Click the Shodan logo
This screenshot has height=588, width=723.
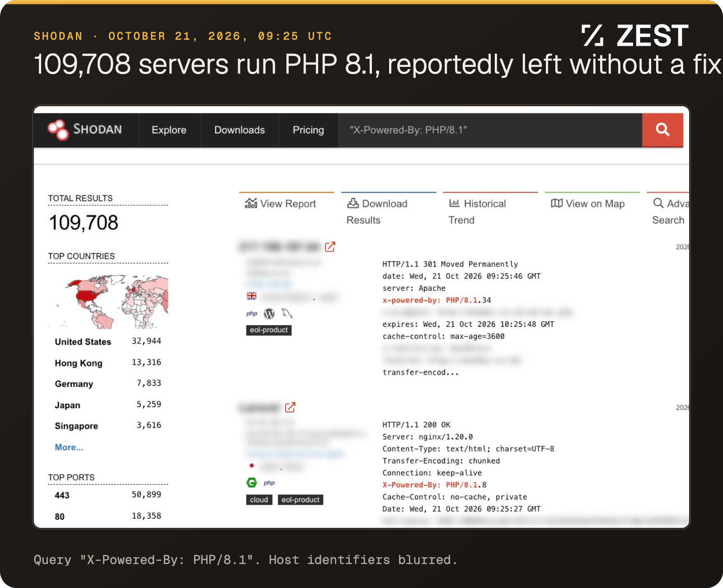coord(85,130)
